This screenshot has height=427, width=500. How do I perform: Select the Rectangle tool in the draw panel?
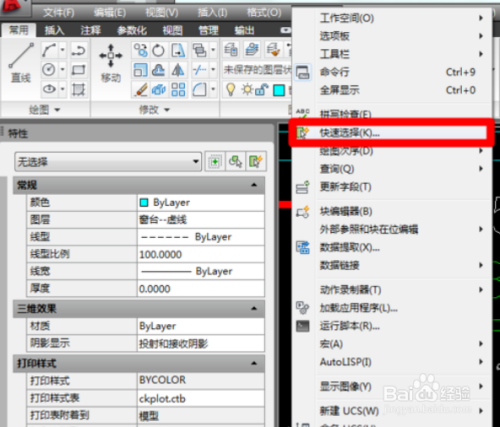point(79,70)
